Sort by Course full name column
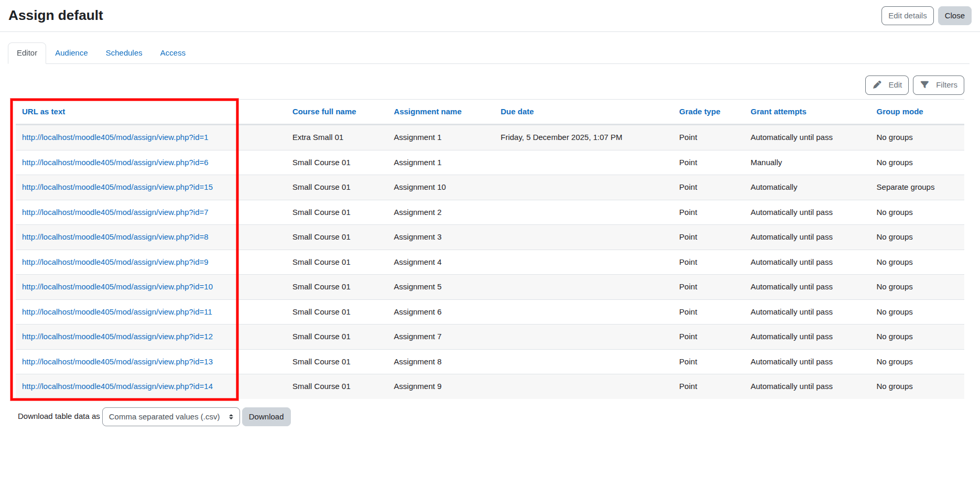Viewport: 980px width, 486px height. tap(324, 112)
